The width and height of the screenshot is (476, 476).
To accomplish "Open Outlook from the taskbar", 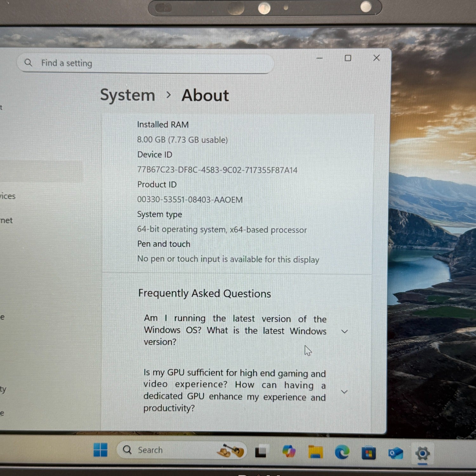I will tap(395, 453).
